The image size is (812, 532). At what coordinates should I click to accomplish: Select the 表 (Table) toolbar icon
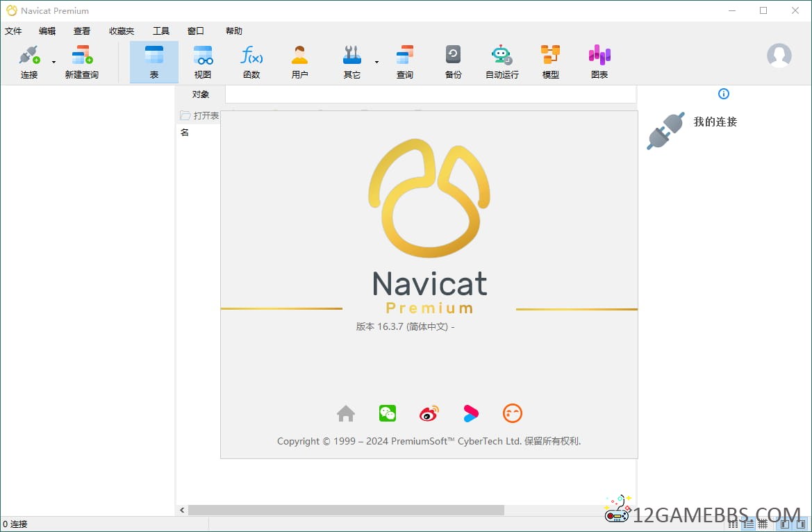[154, 63]
